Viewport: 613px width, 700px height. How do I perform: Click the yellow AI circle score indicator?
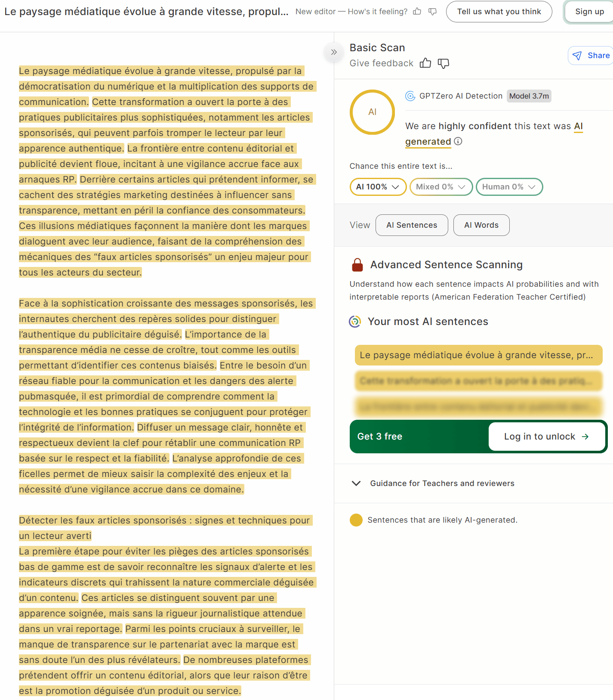[373, 112]
